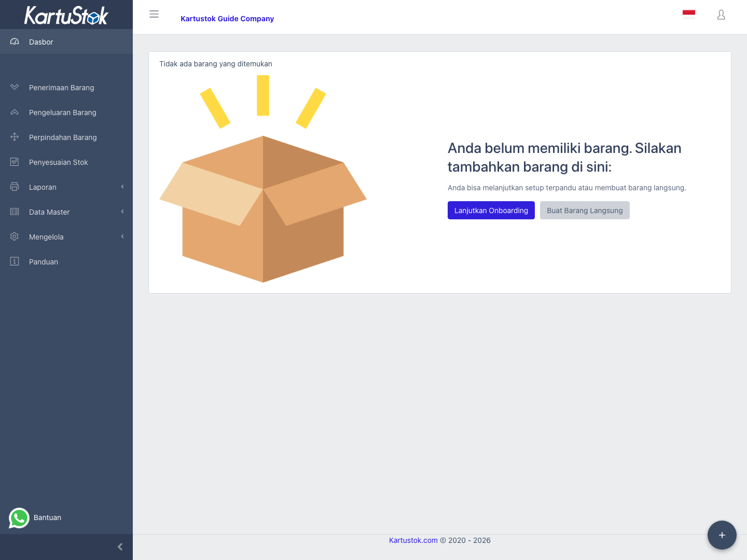Click the Data Master menu label
The width and height of the screenshot is (747, 560).
point(49,212)
